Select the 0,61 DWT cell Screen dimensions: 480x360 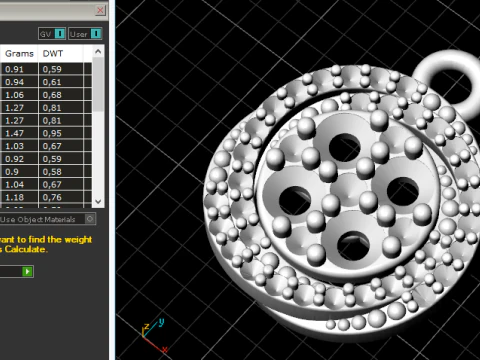pos(61,82)
